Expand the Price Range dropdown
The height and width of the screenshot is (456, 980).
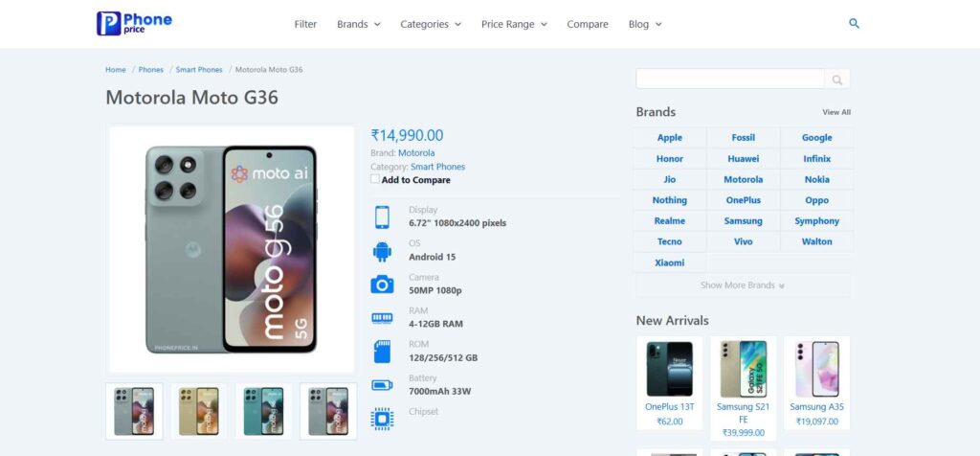click(x=514, y=24)
